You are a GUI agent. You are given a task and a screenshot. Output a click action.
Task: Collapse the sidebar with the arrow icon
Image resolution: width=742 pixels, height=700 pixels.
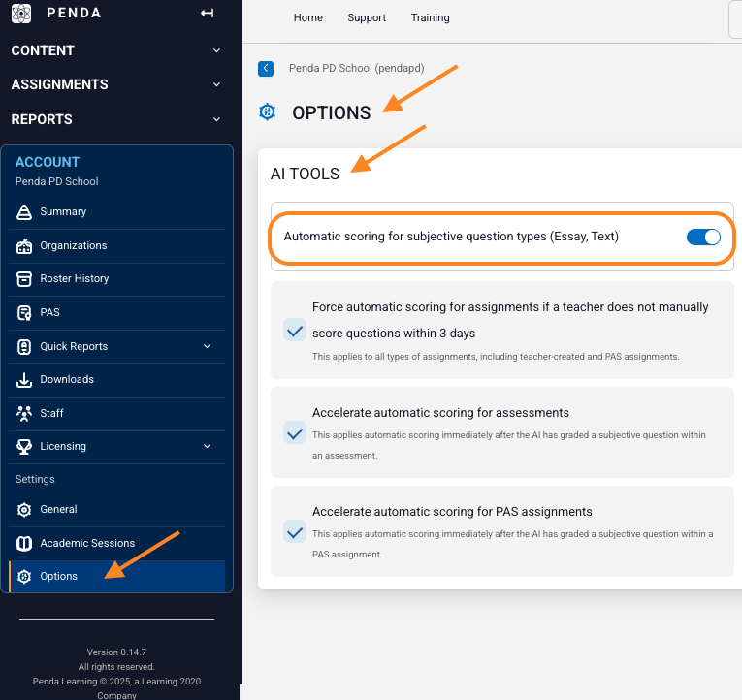click(207, 14)
